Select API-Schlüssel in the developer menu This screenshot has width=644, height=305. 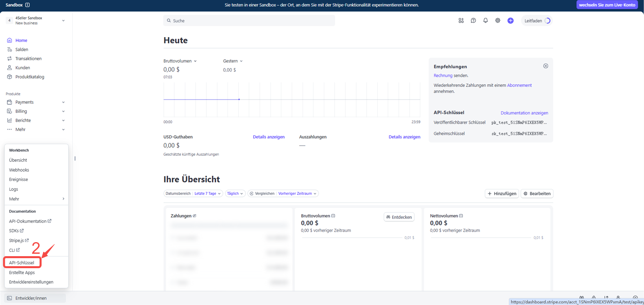pyautogui.click(x=22, y=263)
